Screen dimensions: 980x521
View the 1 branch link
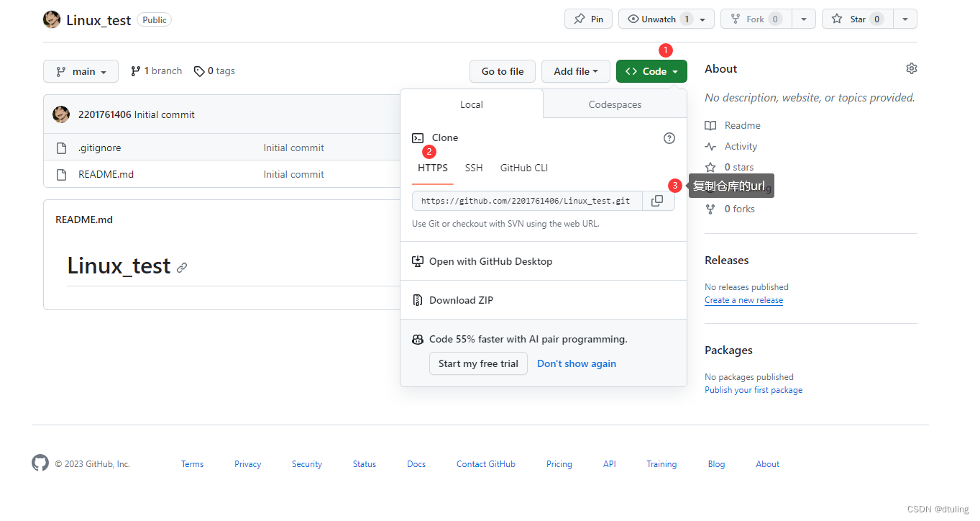[156, 71]
